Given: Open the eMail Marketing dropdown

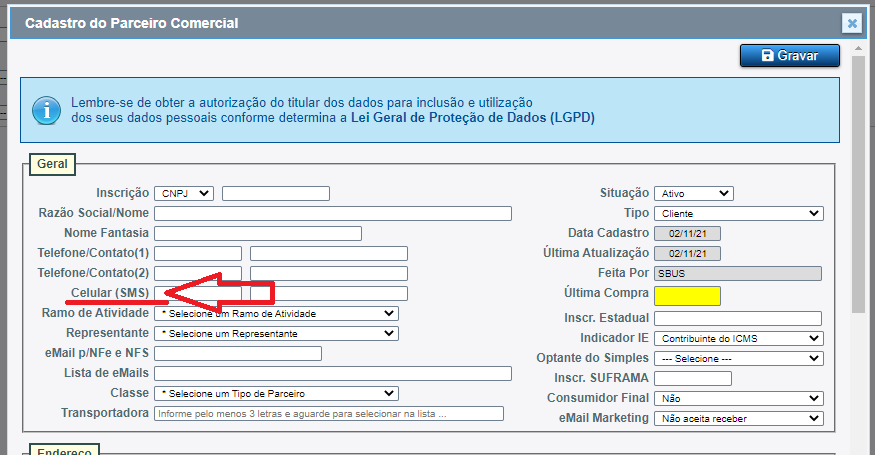Looking at the screenshot, I should [738, 418].
